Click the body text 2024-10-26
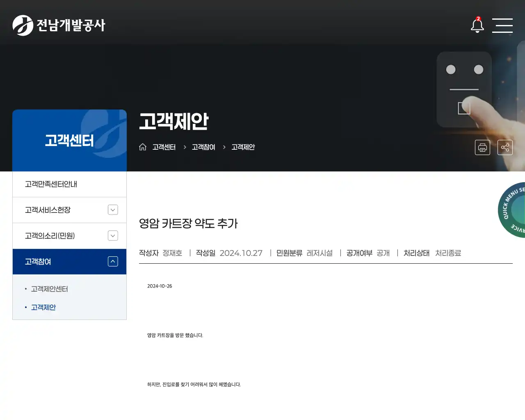525x420 pixels. click(160, 286)
